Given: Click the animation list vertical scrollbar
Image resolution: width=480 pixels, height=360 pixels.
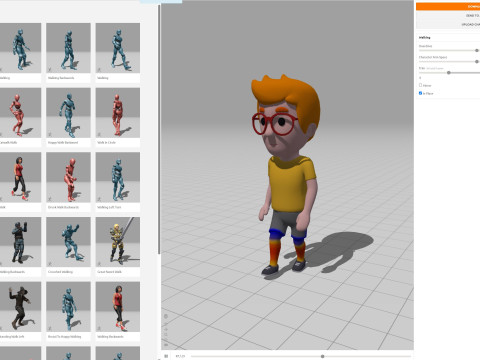Looking at the screenshot, I should coord(159,130).
